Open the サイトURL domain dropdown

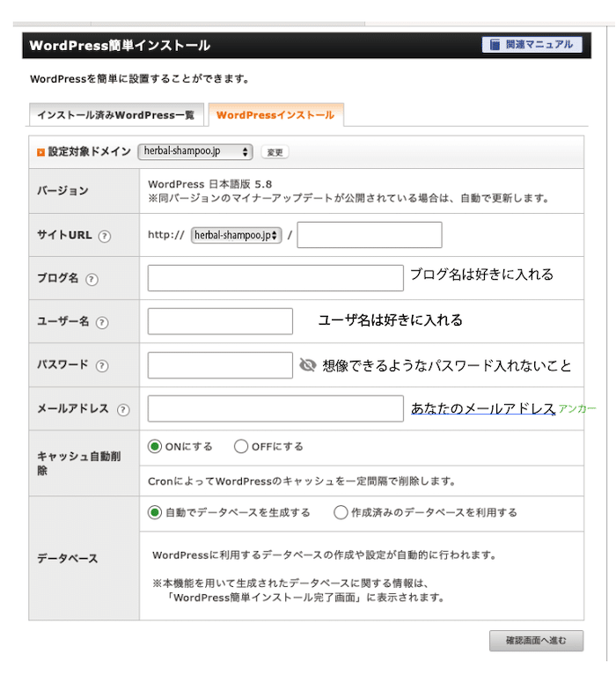(x=236, y=235)
